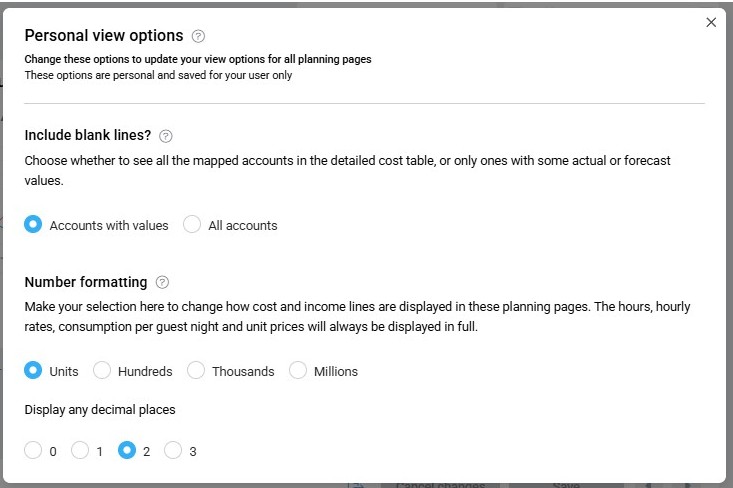Close the Personal view options dialog

click(711, 22)
